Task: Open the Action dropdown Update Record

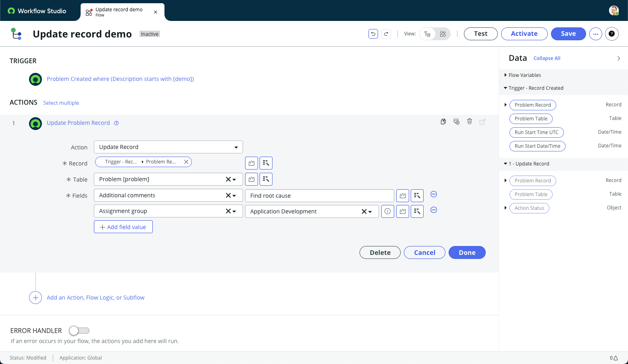Action: pos(168,147)
